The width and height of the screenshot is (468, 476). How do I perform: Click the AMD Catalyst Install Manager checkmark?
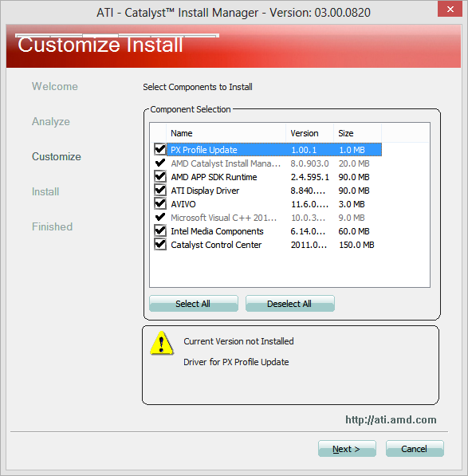coord(160,163)
